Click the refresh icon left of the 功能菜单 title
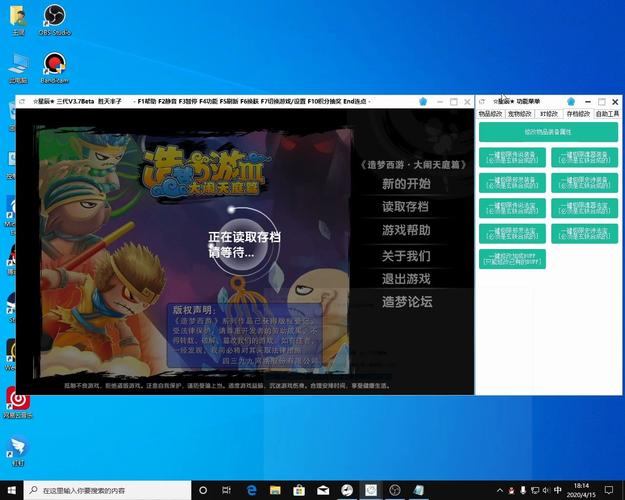625x500 pixels. point(482,102)
